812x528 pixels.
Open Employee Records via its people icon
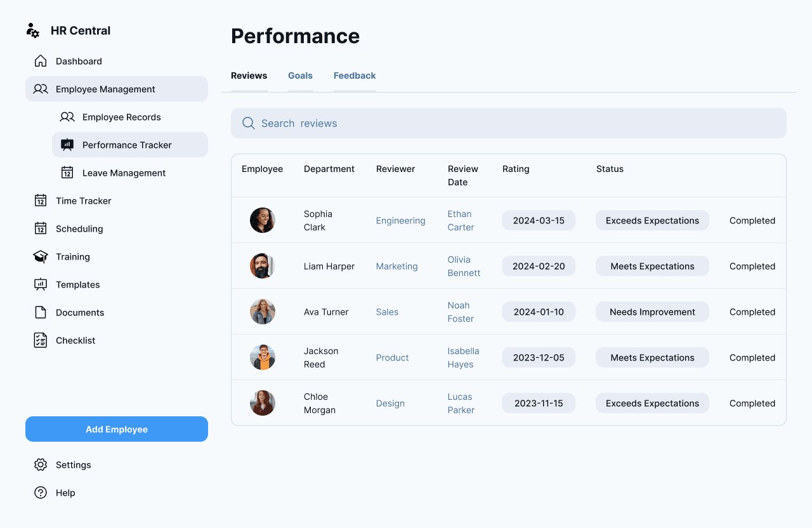pyautogui.click(x=67, y=117)
